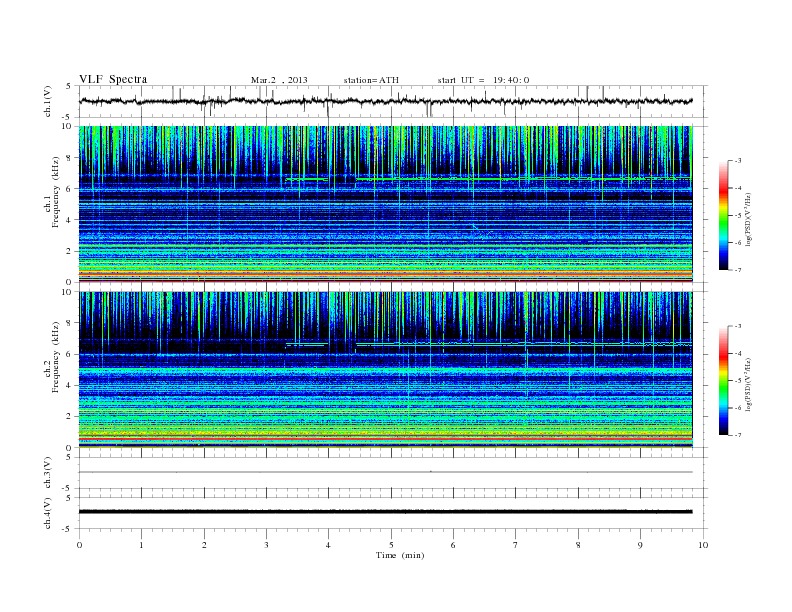Click the "Time (min)" x-axis label

(x=400, y=555)
